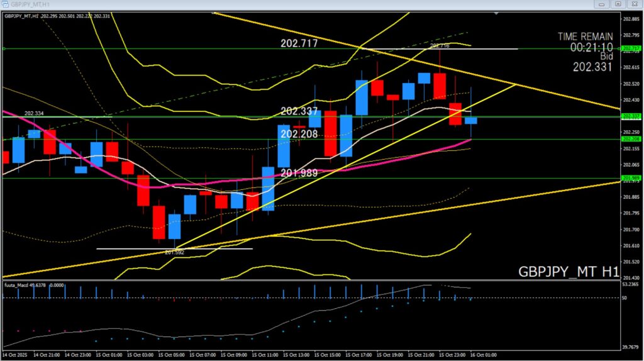Viewport: 644px width, 361px height.
Task: Click the white 202.717 label on chart
Action: 299,43
